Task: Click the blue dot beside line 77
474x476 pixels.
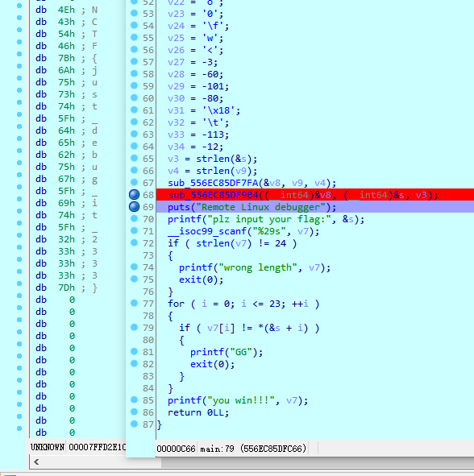Action: pos(134,304)
